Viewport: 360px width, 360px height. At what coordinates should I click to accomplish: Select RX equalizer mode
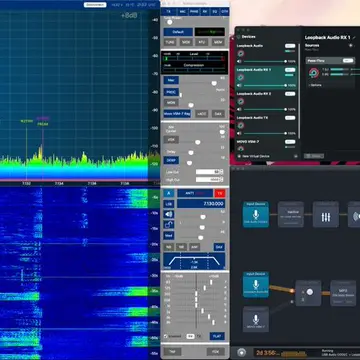(190, 336)
